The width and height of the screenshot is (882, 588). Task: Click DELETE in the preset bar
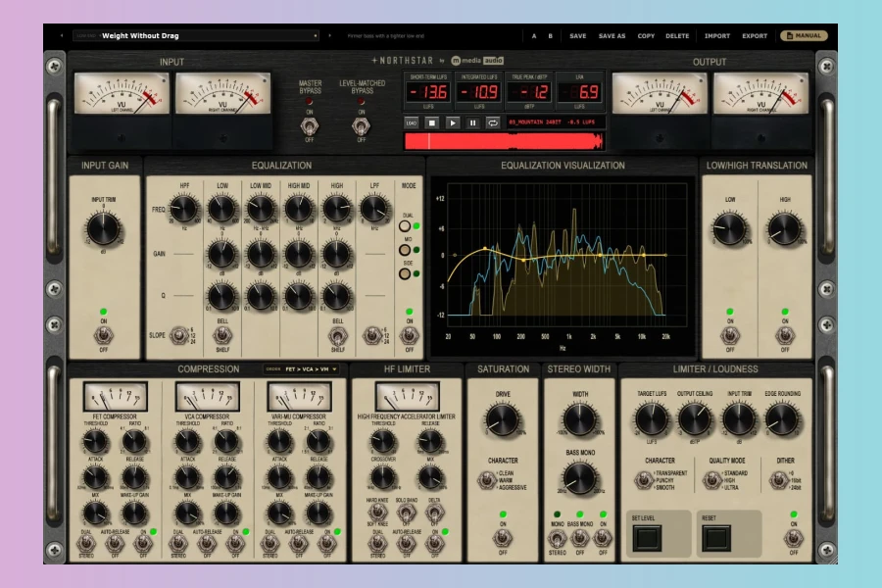point(677,36)
